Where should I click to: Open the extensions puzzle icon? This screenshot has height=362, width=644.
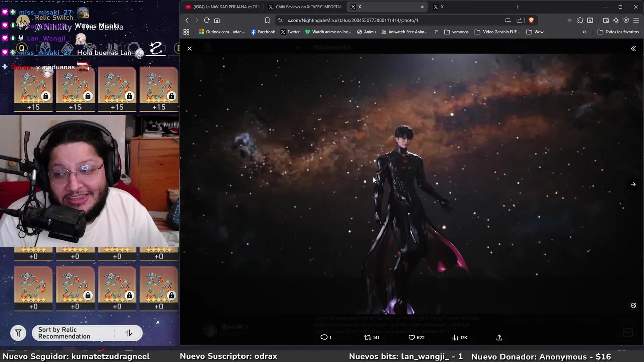pyautogui.click(x=580, y=20)
